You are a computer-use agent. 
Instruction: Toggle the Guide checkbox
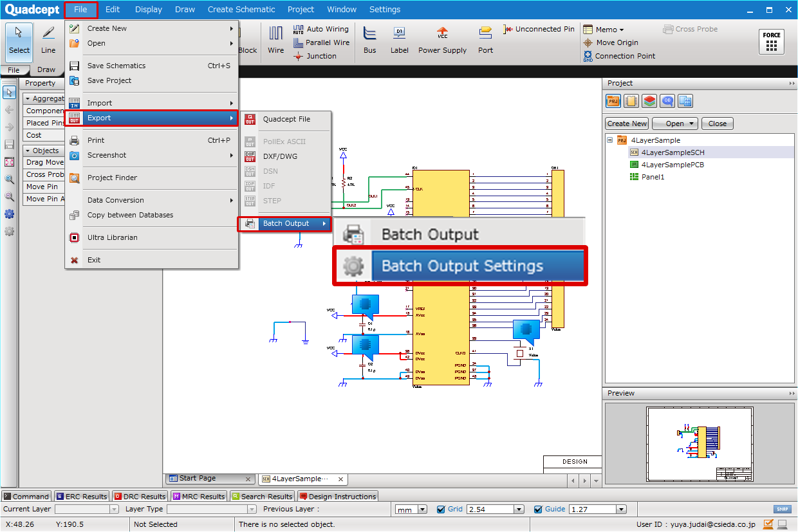point(538,509)
